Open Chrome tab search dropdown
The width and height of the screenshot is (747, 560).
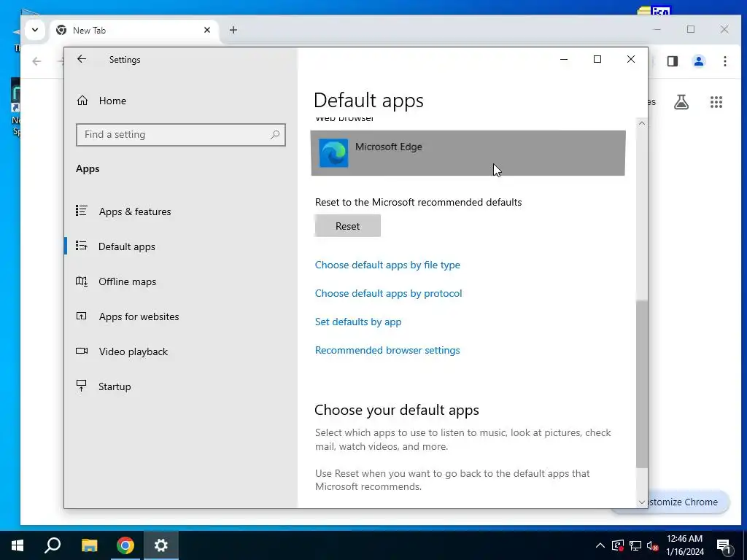tap(35, 30)
